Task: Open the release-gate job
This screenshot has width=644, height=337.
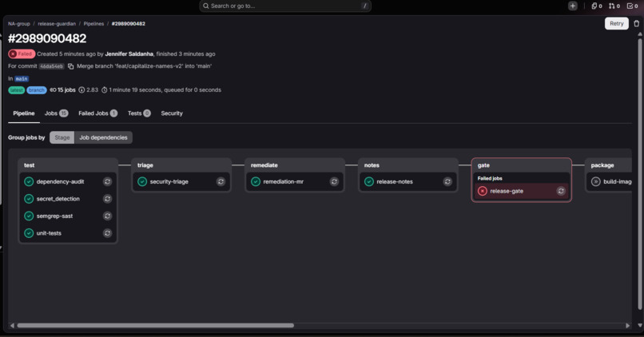Action: pyautogui.click(x=507, y=191)
